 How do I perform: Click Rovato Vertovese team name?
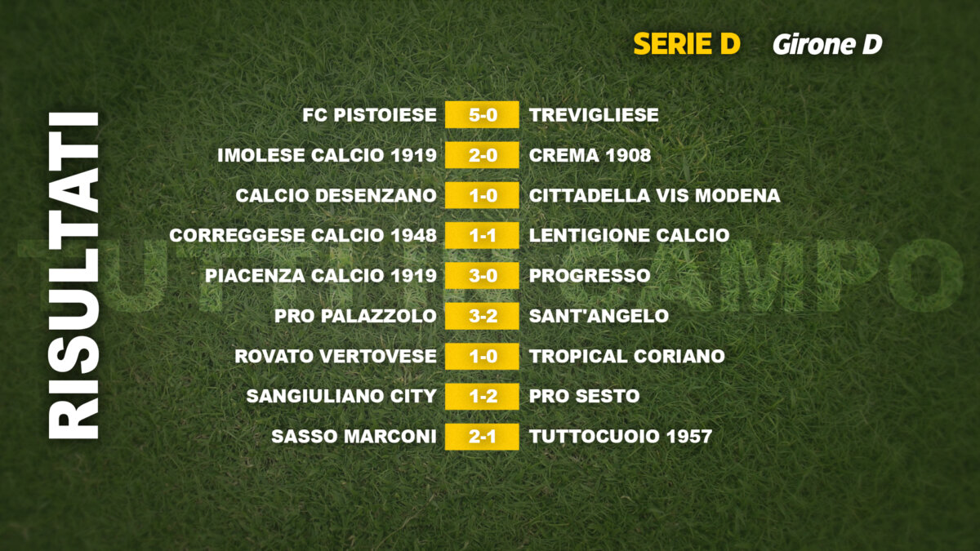coord(335,357)
